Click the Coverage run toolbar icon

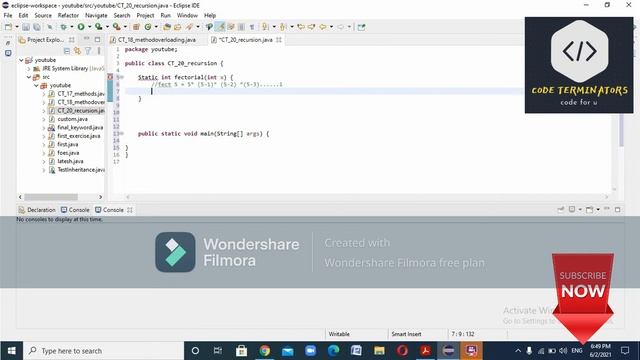click(x=98, y=27)
